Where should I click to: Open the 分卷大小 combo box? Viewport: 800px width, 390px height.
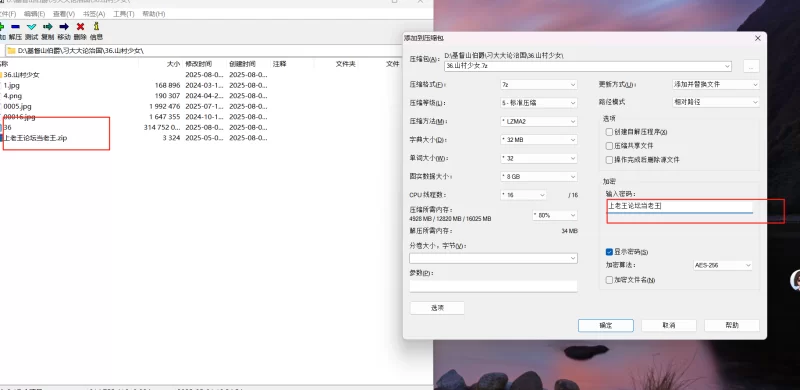click(x=493, y=258)
